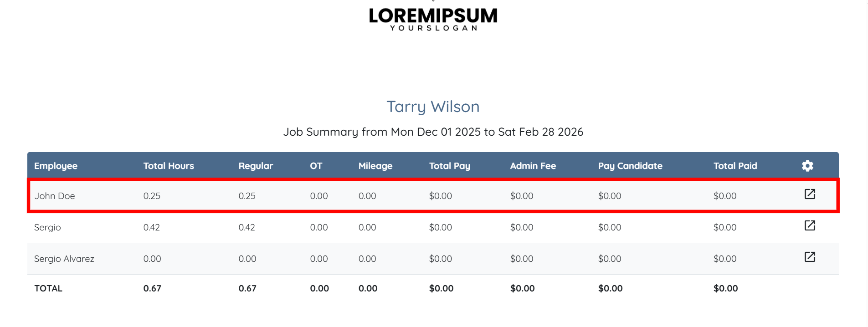Viewport: 868px width, 327px height.
Task: Click the Pay Candidate column header
Action: pyautogui.click(x=630, y=166)
